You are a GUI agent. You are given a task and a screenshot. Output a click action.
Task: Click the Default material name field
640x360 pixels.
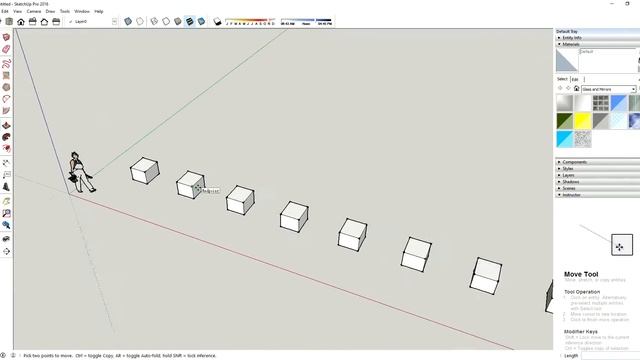[607, 51]
